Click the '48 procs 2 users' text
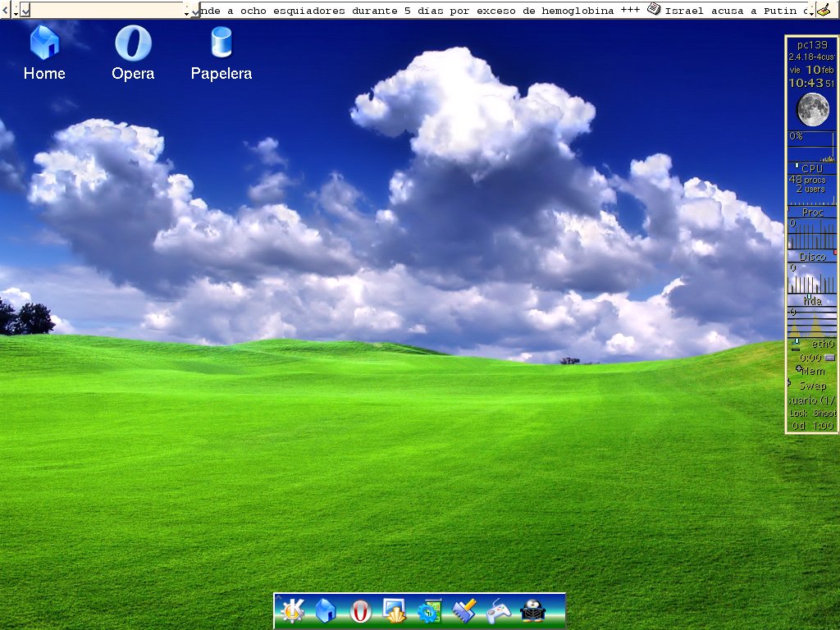This screenshot has width=840, height=630. click(x=808, y=185)
